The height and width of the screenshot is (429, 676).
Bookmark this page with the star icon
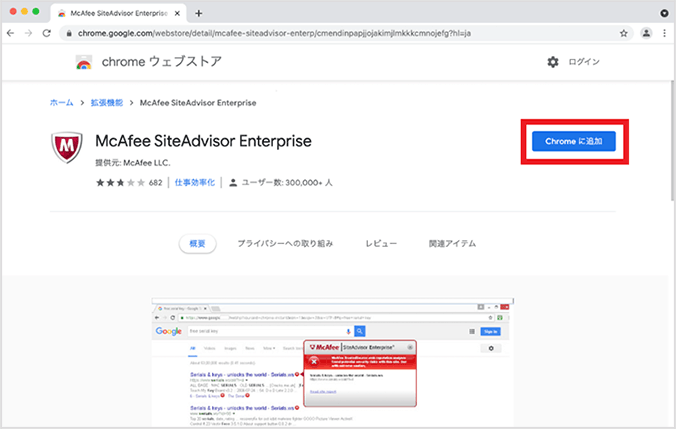tap(623, 33)
